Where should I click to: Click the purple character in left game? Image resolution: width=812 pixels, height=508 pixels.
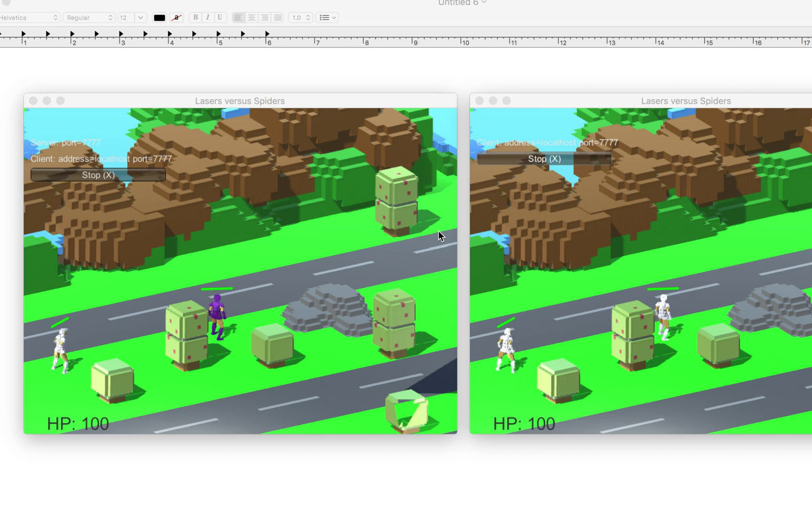(x=217, y=317)
